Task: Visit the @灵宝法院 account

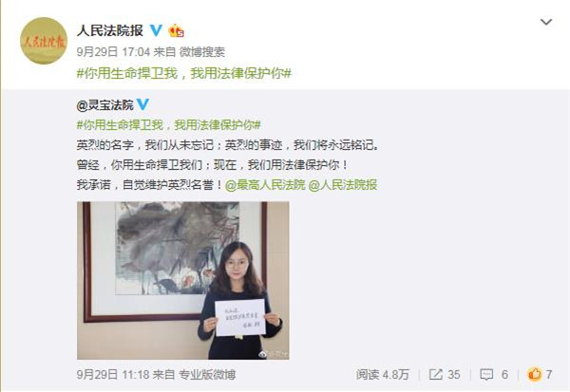Action: point(105,105)
